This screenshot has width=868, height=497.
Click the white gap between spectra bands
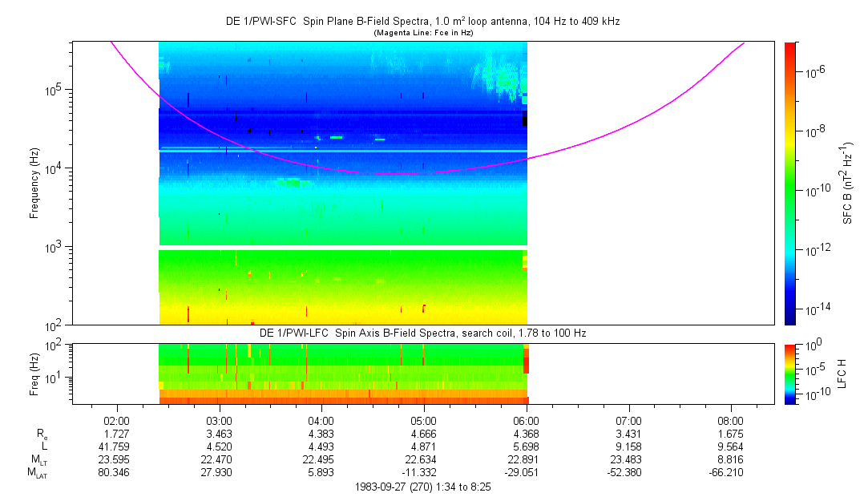pyautogui.click(x=343, y=248)
